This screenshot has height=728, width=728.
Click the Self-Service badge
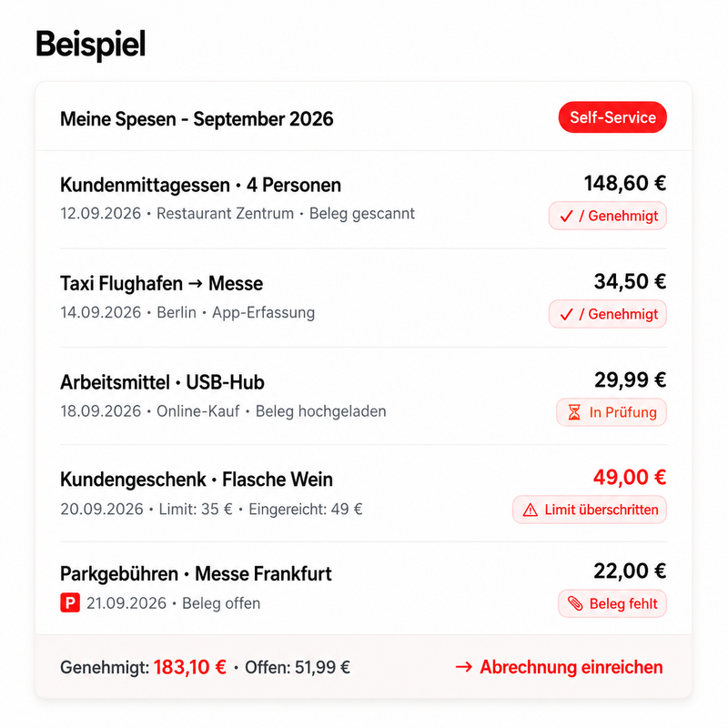click(x=612, y=117)
